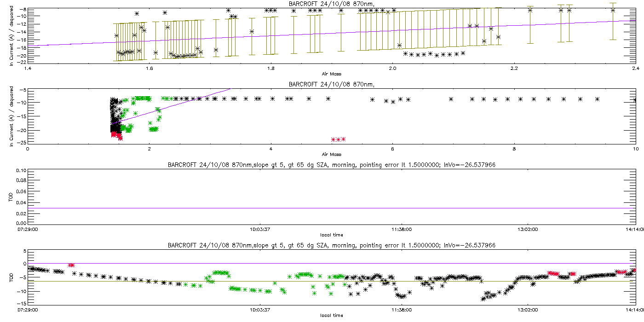The image size is (644, 322).
Task: Click the 2.2 tick label on top plot axis
Action: (x=514, y=69)
